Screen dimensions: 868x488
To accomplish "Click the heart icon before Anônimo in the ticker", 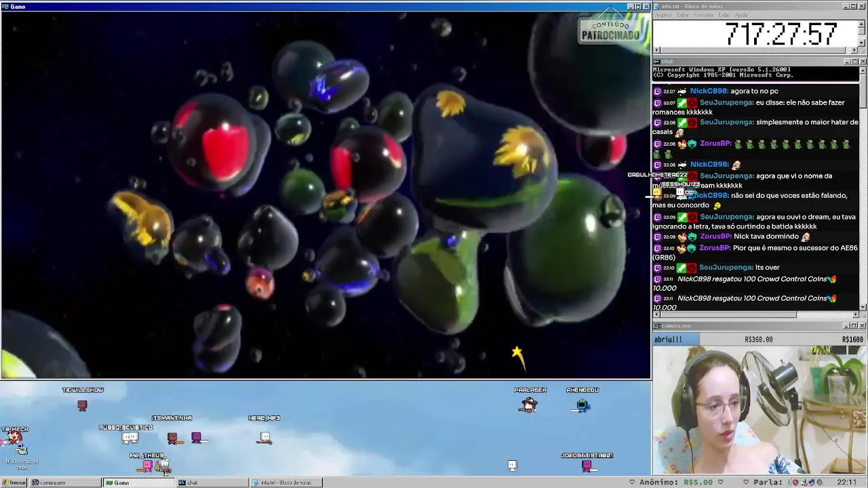I will [632, 483].
